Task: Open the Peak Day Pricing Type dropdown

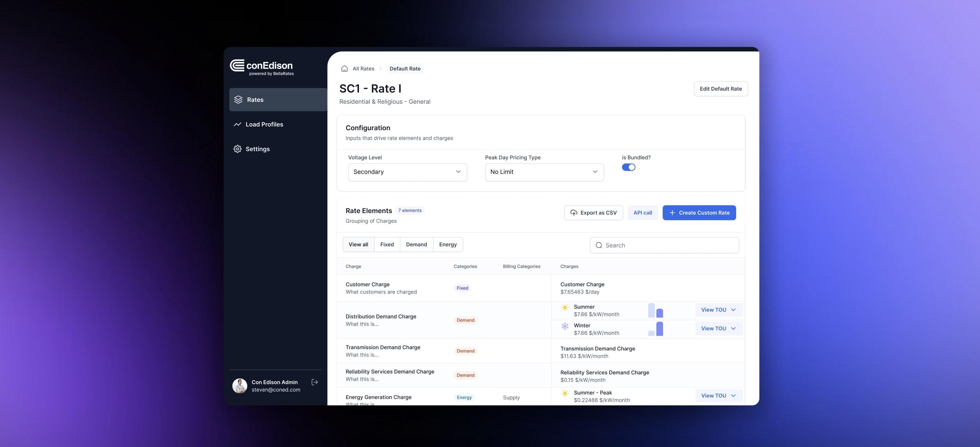Action: (x=544, y=172)
